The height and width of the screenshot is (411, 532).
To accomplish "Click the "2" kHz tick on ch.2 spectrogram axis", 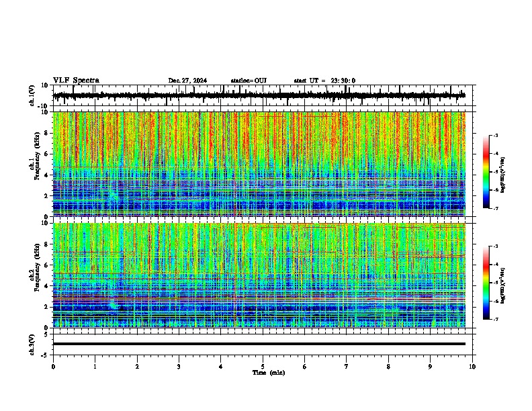I will point(46,307).
